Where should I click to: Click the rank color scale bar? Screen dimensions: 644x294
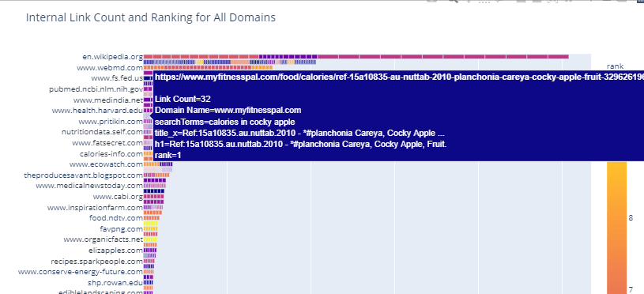click(x=617, y=228)
